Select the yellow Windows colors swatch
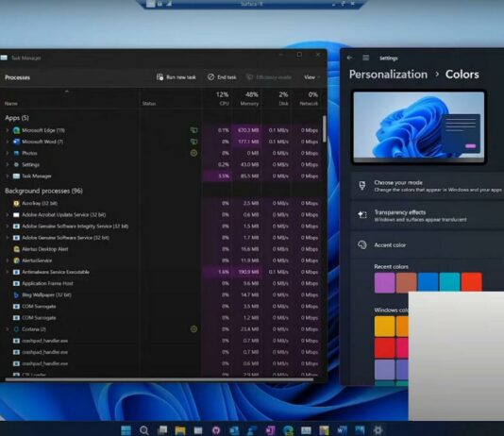The image size is (504, 436). tap(384, 327)
